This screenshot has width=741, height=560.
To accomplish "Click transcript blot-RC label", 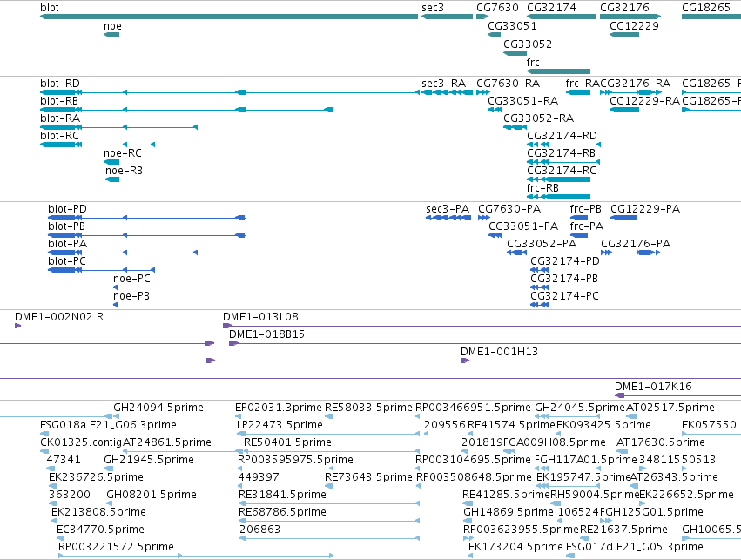I will coord(59,136).
